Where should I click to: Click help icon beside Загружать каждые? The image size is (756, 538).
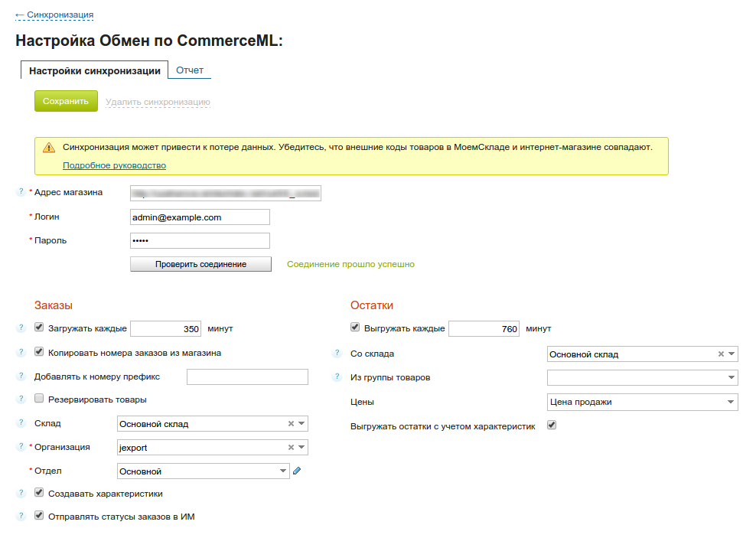click(21, 328)
